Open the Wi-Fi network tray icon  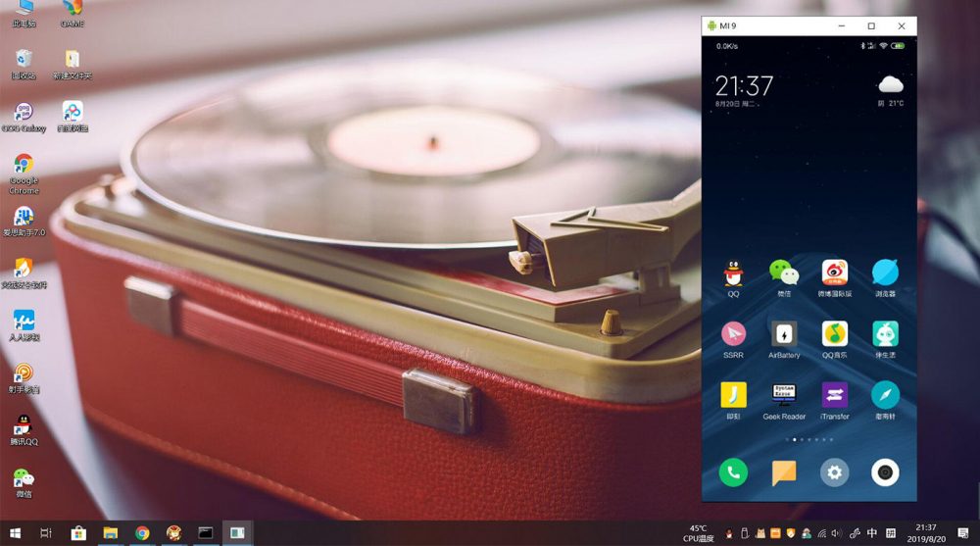(x=822, y=533)
